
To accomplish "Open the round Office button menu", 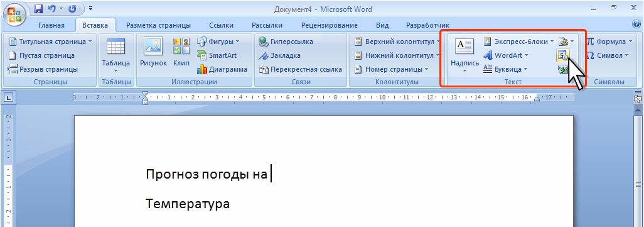I will point(15,15).
